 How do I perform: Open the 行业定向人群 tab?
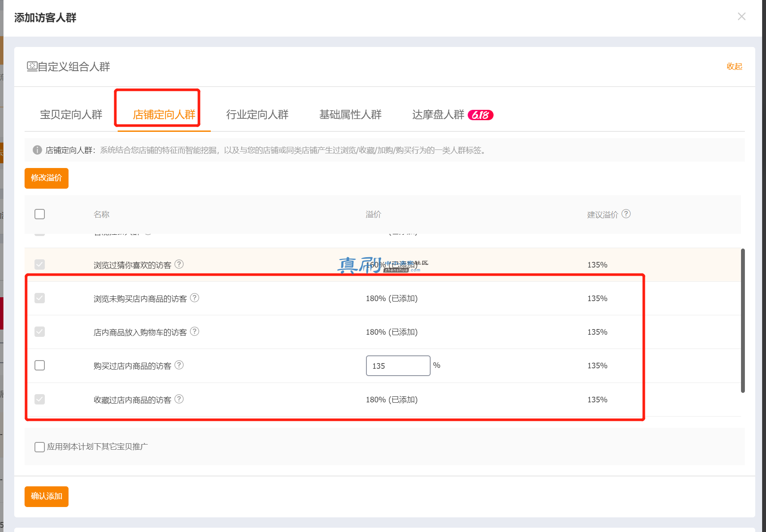pyautogui.click(x=257, y=115)
